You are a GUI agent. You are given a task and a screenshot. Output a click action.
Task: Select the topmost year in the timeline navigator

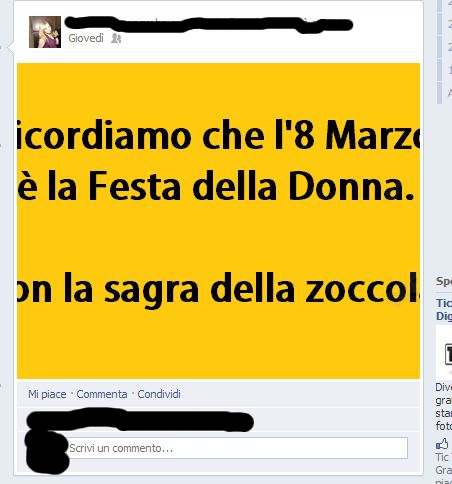coord(450,3)
